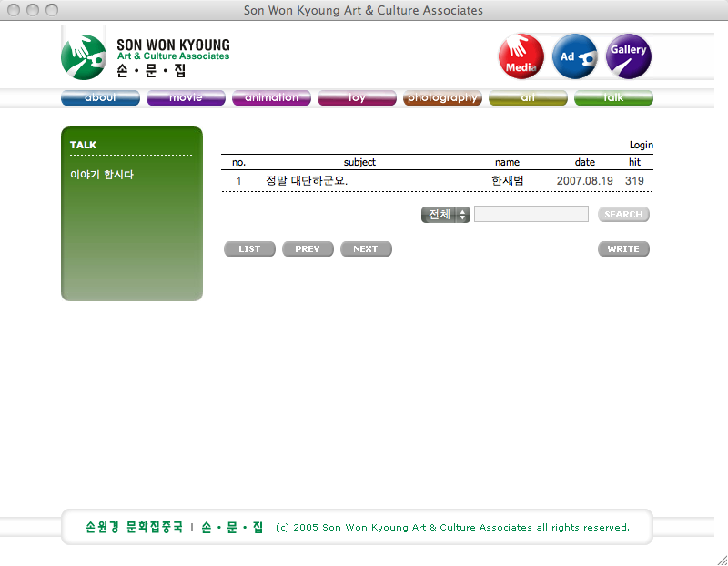Open the toy section tab
This screenshot has width=728, height=566.
click(x=357, y=98)
